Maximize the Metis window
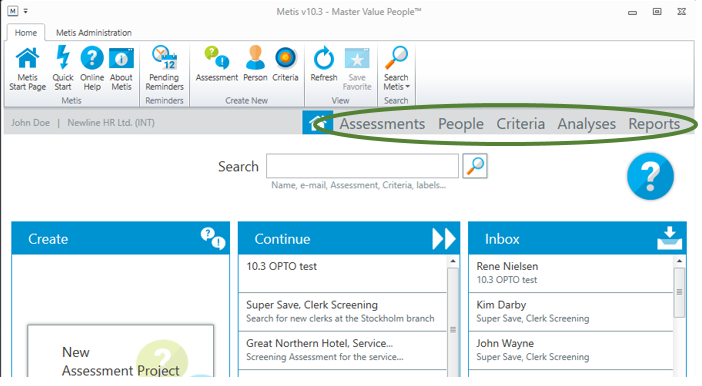 pyautogui.click(x=657, y=12)
